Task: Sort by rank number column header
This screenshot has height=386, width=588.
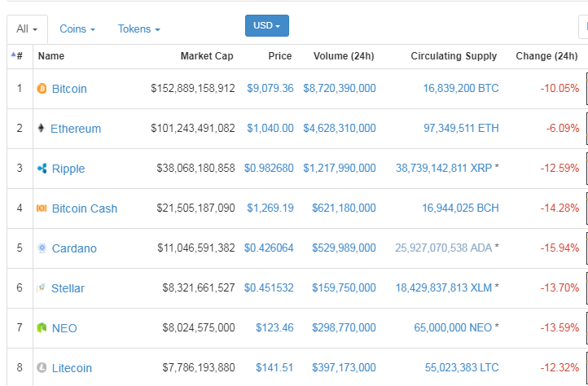Action: click(x=19, y=56)
